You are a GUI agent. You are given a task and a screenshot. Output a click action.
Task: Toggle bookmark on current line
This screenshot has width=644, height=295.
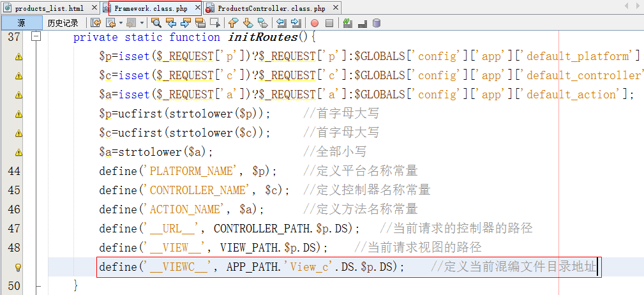click(x=262, y=23)
